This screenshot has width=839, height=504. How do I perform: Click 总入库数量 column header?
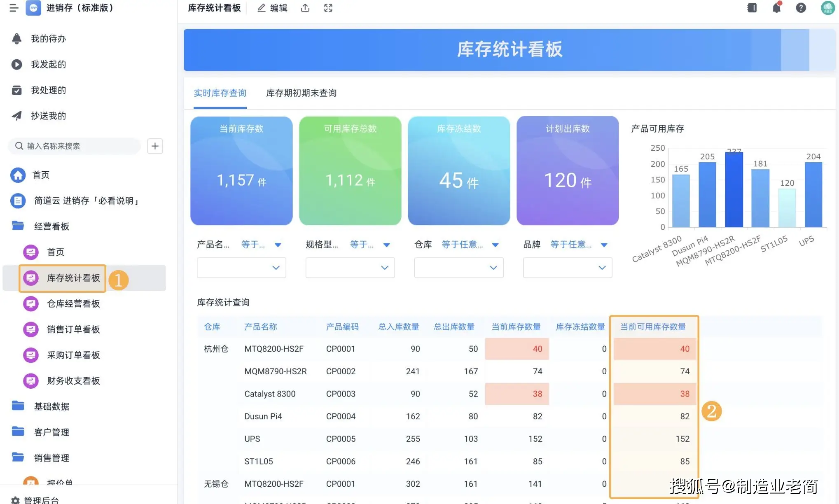[399, 327]
